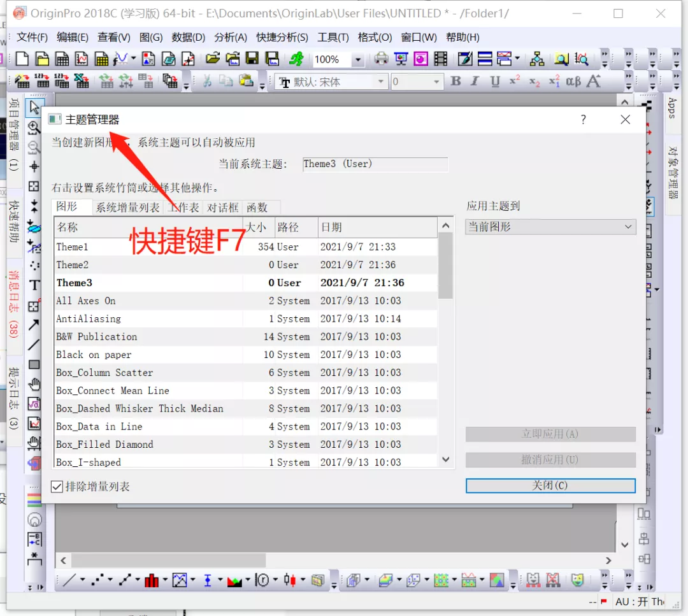Screen dimensions: 688x616
Task: Toggle underline text formatting
Action: point(495,81)
